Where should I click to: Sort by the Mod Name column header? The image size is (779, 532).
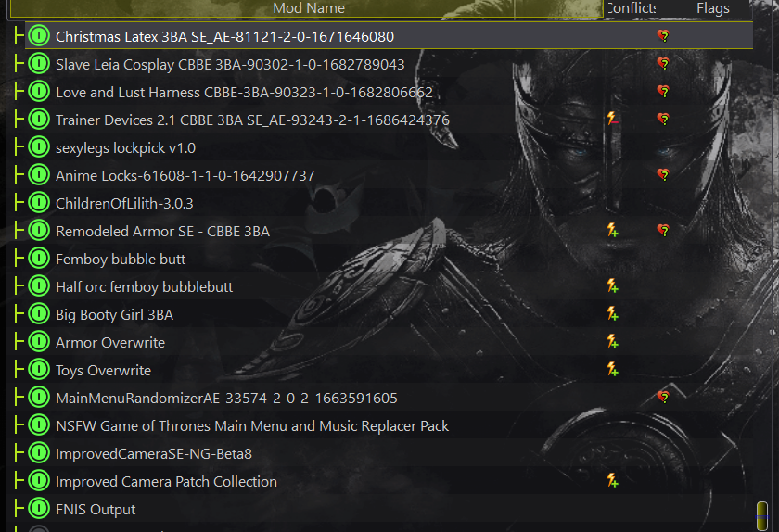coord(308,8)
